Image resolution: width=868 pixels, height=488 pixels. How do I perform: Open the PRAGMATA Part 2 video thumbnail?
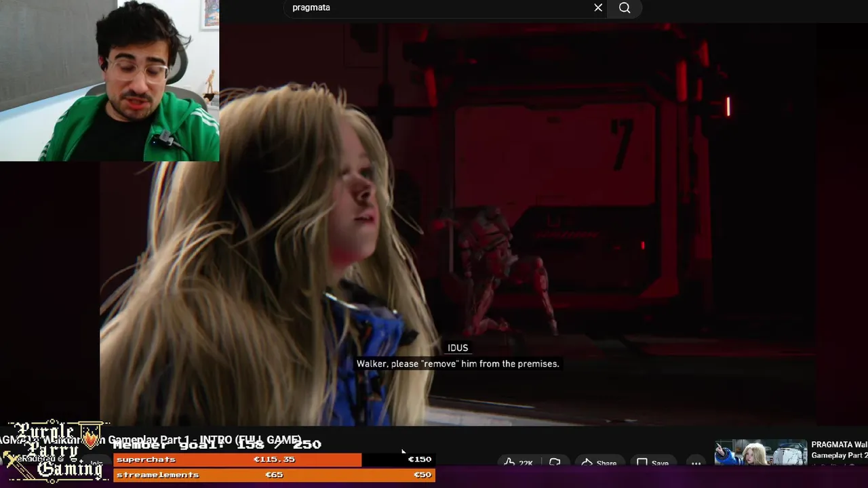tap(760, 453)
